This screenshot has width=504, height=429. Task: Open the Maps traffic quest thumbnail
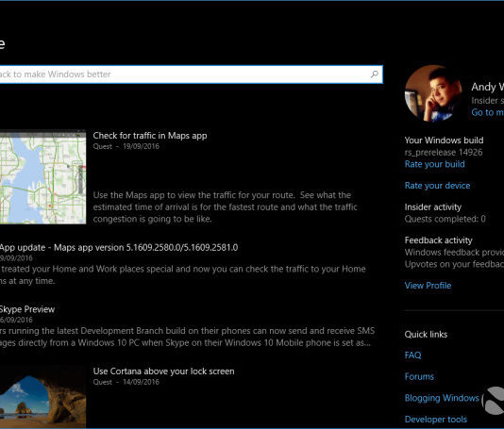tap(42, 177)
